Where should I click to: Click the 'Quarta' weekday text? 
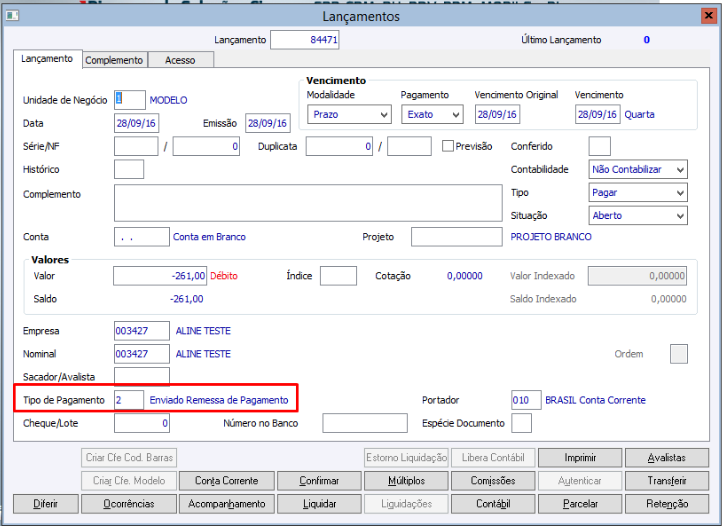click(x=640, y=114)
